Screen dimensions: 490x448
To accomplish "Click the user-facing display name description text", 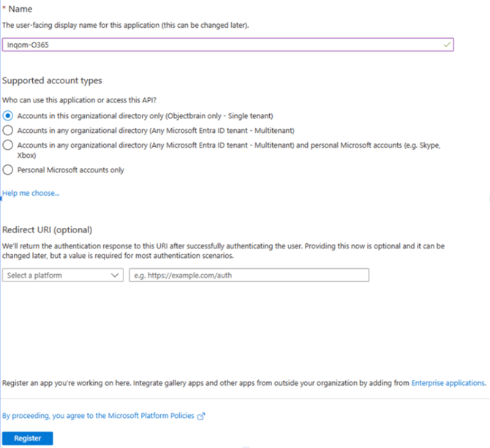I will coord(126,26).
